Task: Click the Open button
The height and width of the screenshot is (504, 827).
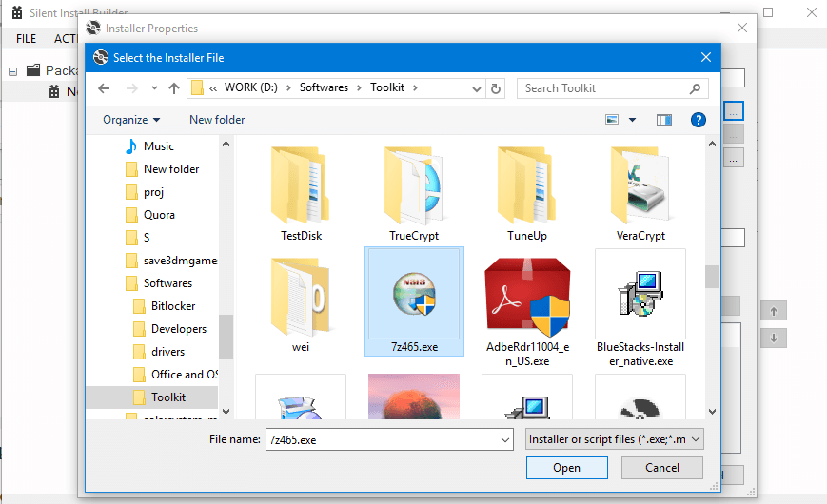Action: click(x=567, y=468)
